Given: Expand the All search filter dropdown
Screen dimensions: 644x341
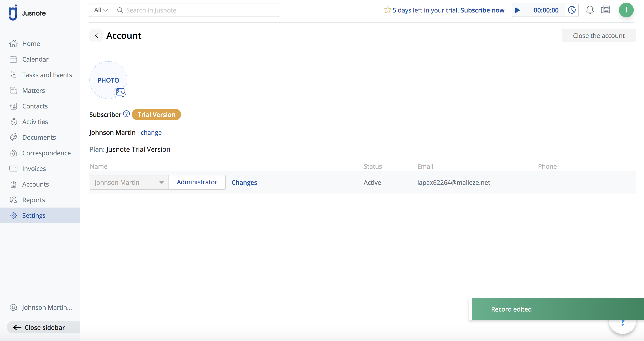Looking at the screenshot, I should pyautogui.click(x=101, y=10).
